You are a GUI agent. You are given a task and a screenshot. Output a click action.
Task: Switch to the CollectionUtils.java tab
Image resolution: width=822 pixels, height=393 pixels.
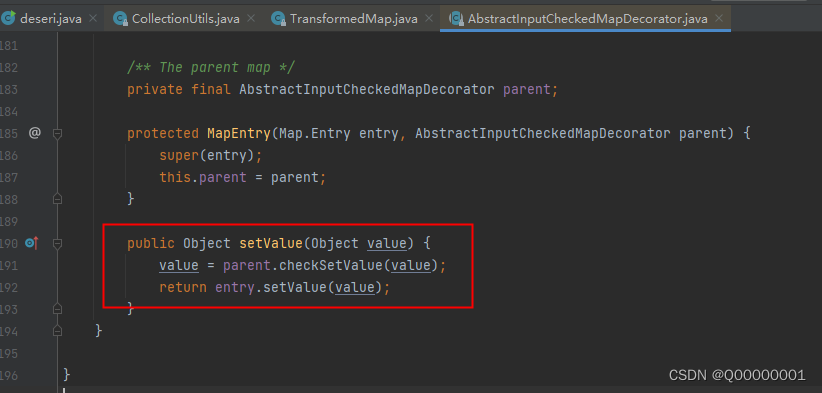click(x=186, y=19)
